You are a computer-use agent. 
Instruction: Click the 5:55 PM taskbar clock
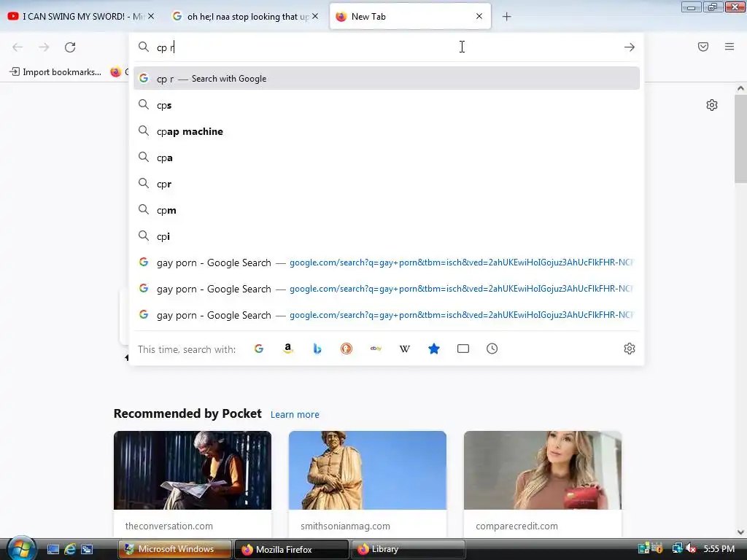(x=719, y=548)
